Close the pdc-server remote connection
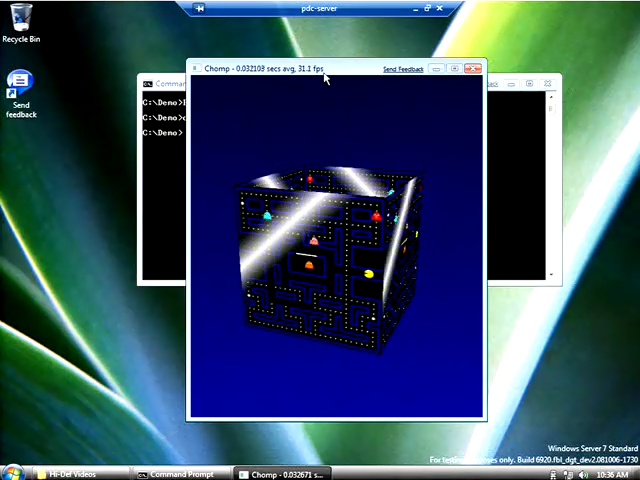Image resolution: width=640 pixels, height=480 pixels. tap(440, 8)
